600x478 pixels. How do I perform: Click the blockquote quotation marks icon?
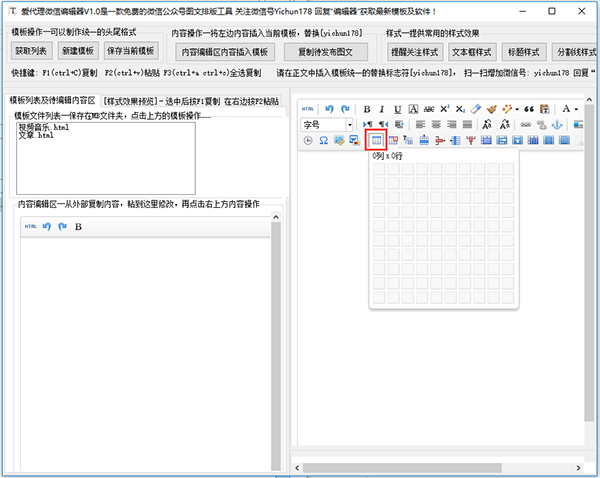[x=528, y=108]
